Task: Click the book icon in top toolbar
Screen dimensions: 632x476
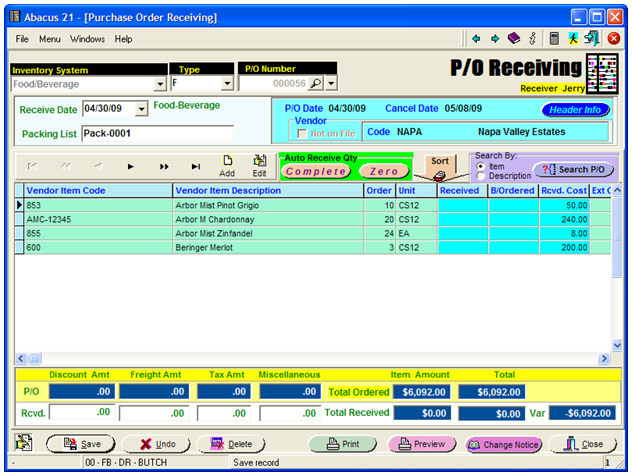Action: (x=514, y=39)
